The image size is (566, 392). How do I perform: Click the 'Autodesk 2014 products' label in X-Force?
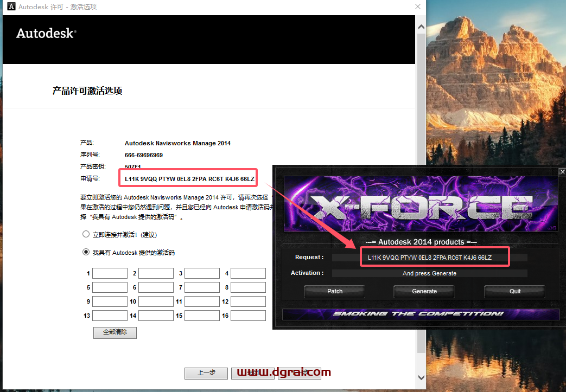coord(421,242)
